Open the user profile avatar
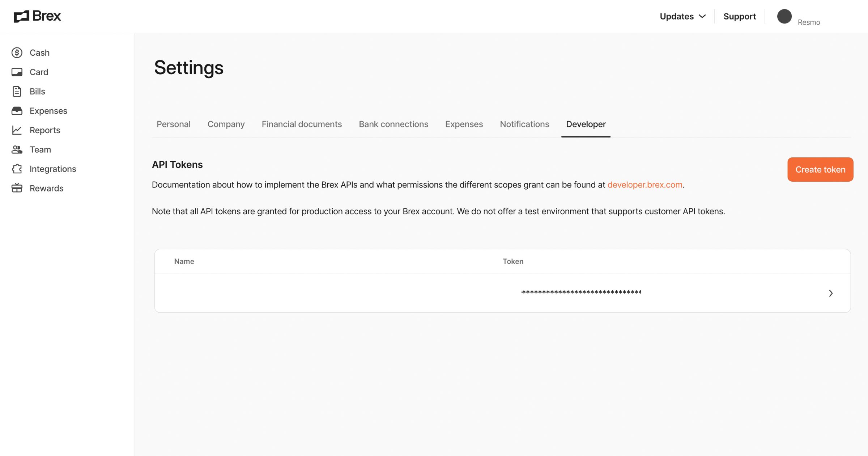 (784, 17)
